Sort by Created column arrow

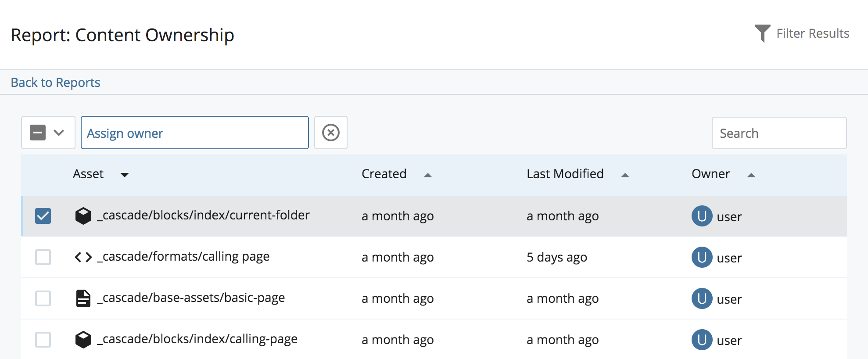428,175
